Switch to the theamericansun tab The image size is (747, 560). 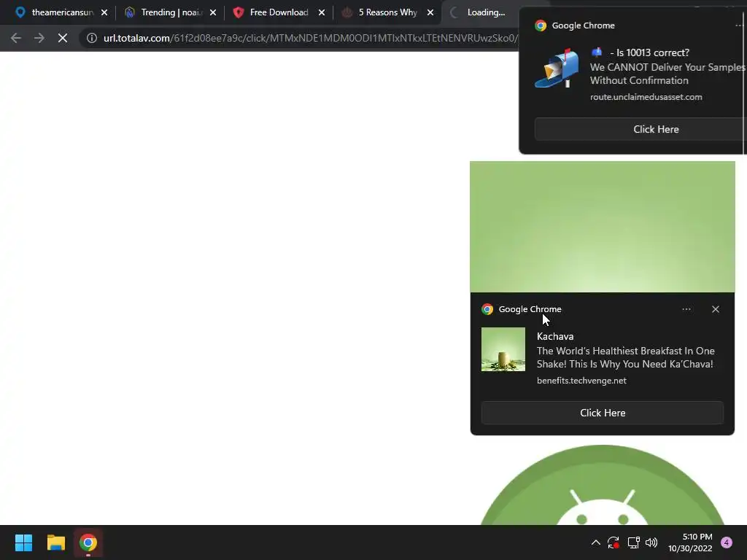56,12
